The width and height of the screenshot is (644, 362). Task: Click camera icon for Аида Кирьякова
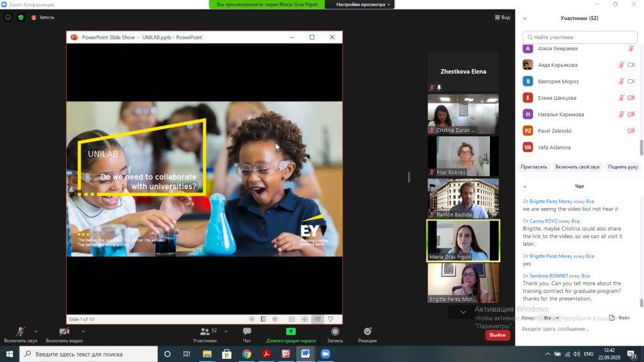coord(631,65)
